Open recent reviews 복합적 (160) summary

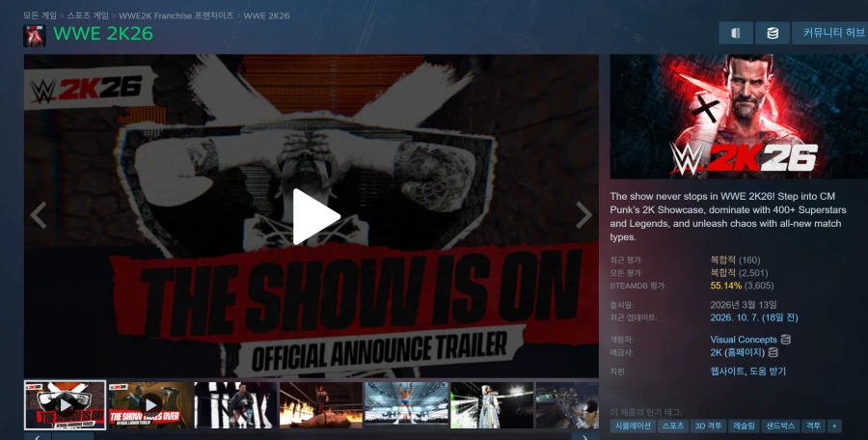coord(735,260)
